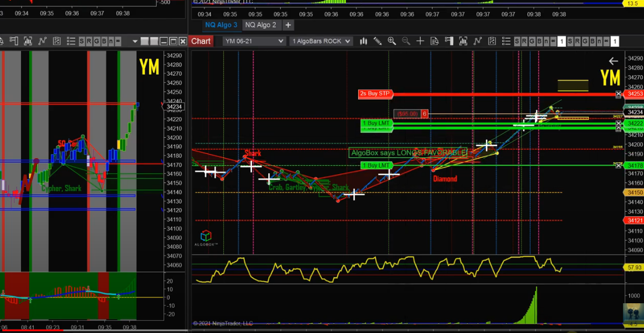
Task: Open the chart style bars icon
Action: 363,41
